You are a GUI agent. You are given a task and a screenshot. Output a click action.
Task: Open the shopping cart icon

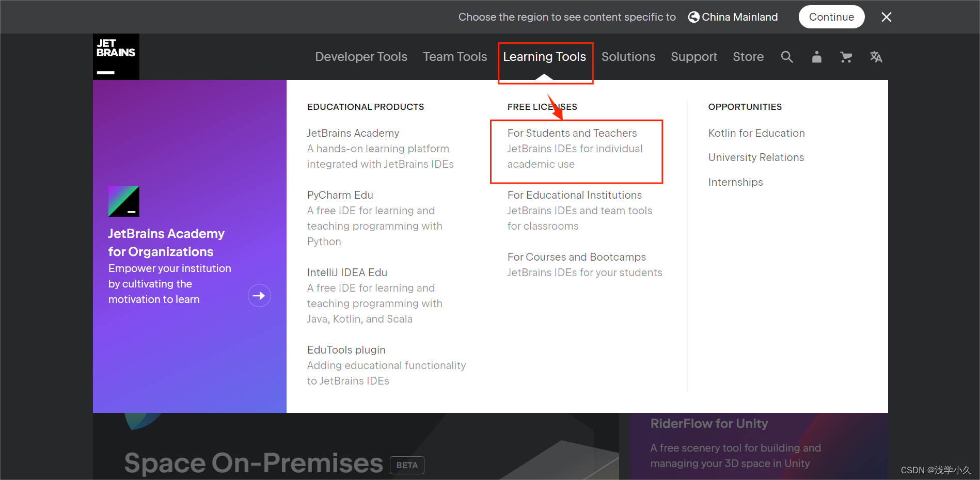coord(846,57)
